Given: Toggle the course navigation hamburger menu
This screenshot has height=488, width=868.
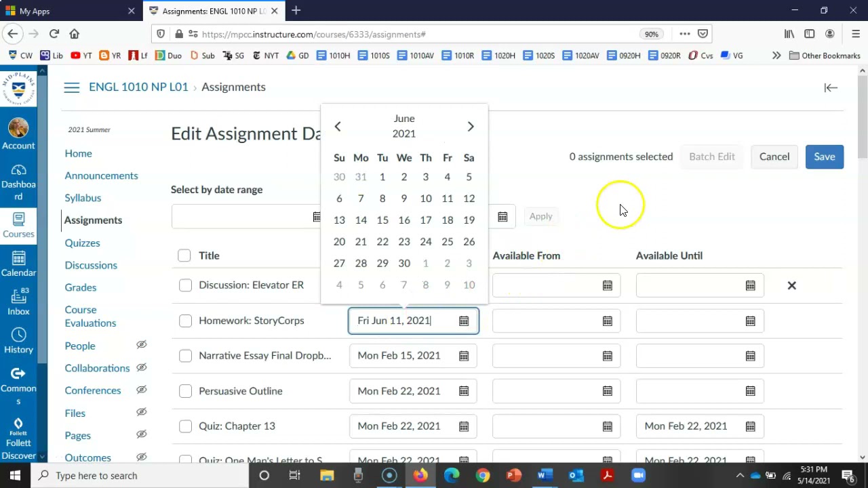Looking at the screenshot, I should (71, 87).
